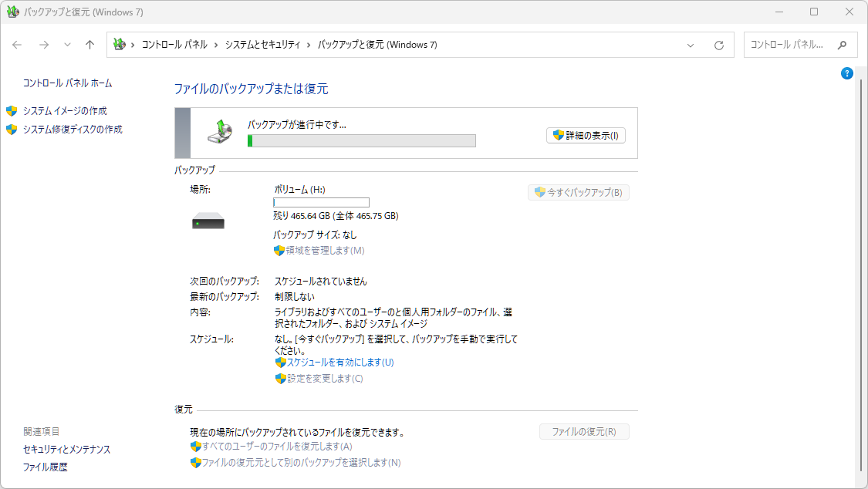Maximize the window
The image size is (868, 489).
point(814,12)
